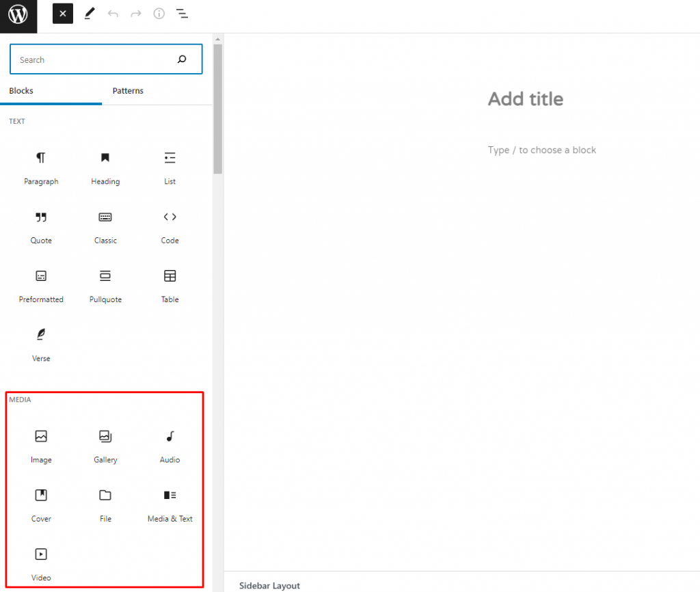
Task: Insert a Gallery block
Action: pyautogui.click(x=105, y=446)
